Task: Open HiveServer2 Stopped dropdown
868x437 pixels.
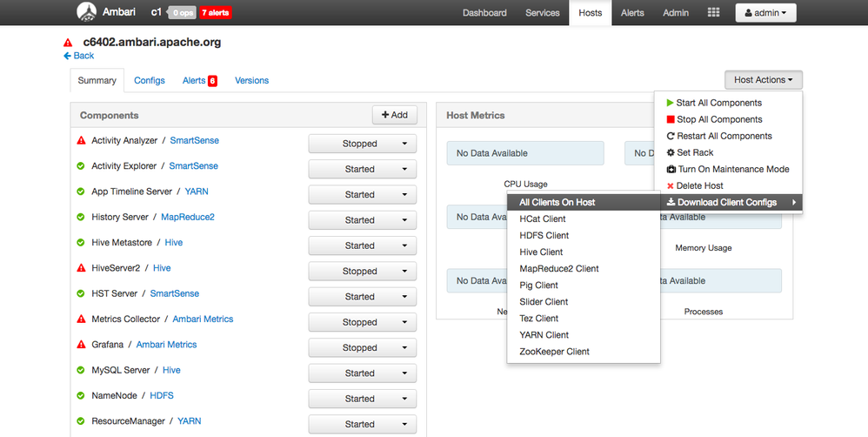Action: click(x=363, y=272)
